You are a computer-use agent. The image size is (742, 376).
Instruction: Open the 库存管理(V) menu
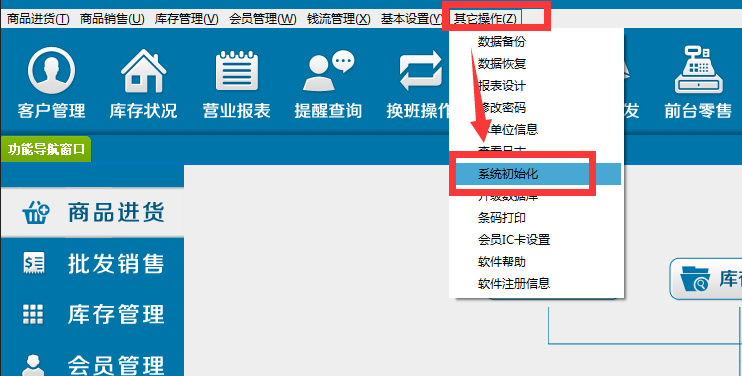pyautogui.click(x=186, y=19)
